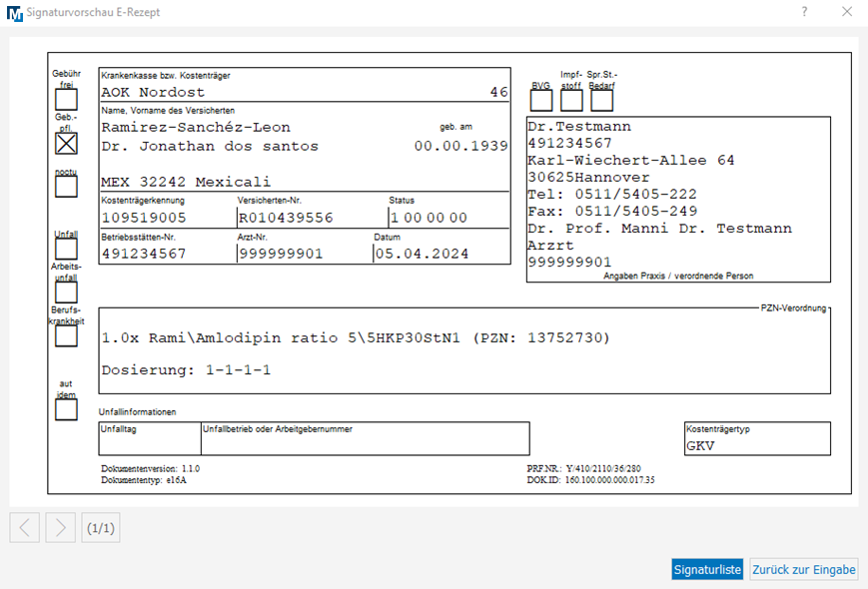Go back via Zurück zur Eingabe
The height and width of the screenshot is (589, 868).
click(x=804, y=569)
